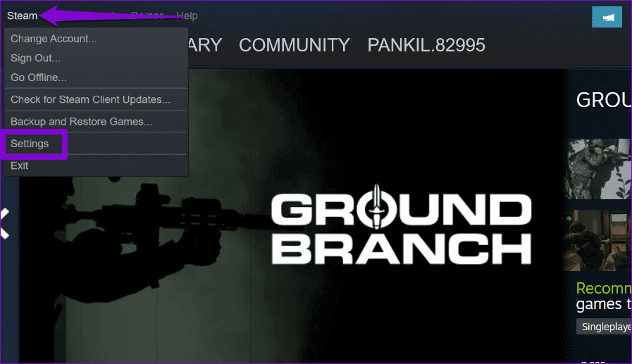Switch to the COMMUNITY tab
This screenshot has width=632, height=364.
click(x=295, y=45)
